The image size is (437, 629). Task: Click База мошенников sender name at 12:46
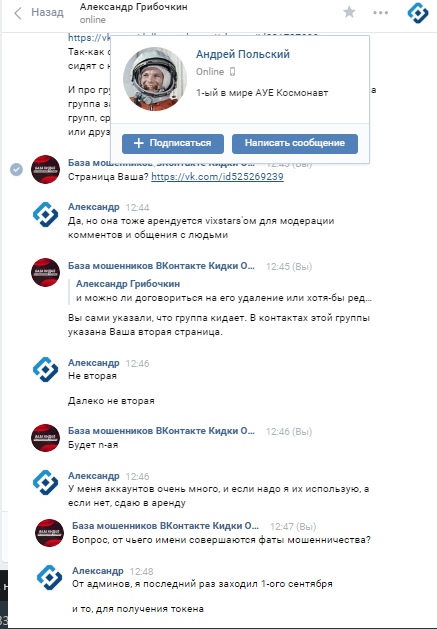pyautogui.click(x=161, y=431)
